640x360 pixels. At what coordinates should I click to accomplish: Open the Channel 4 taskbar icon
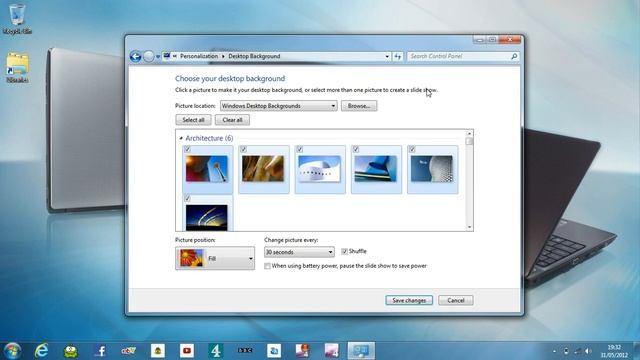216,351
